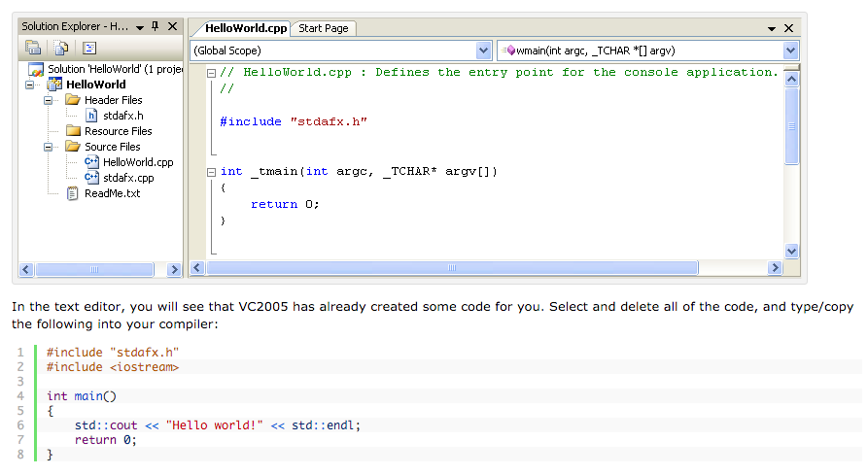Click the HelloWorld.cpp C++ file icon
The image size is (868, 475).
[91, 162]
